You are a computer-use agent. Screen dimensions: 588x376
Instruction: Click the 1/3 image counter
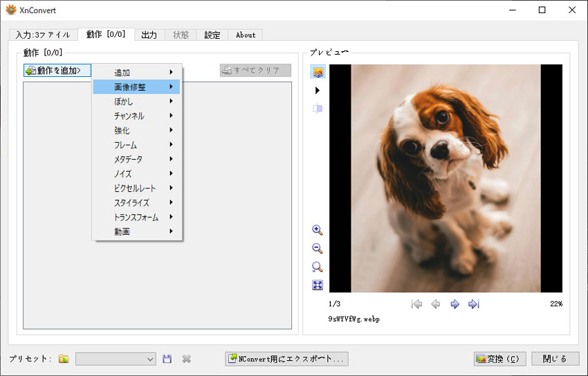pyautogui.click(x=335, y=304)
